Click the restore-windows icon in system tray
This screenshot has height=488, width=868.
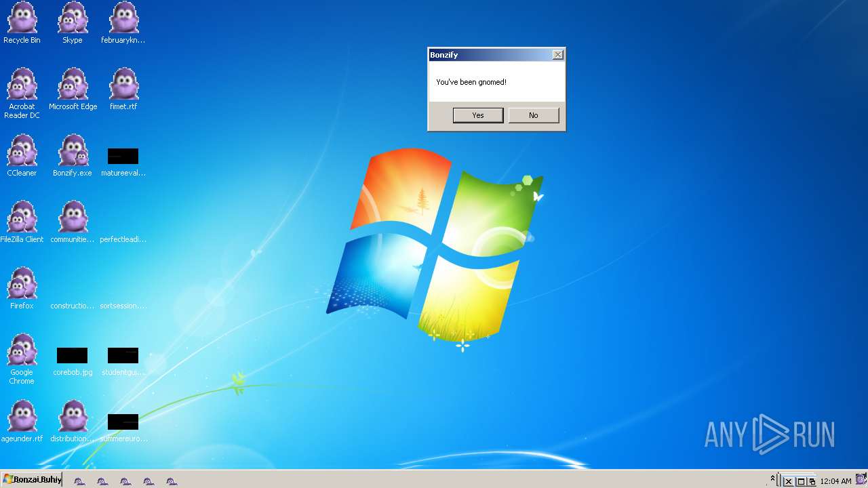coord(812,482)
